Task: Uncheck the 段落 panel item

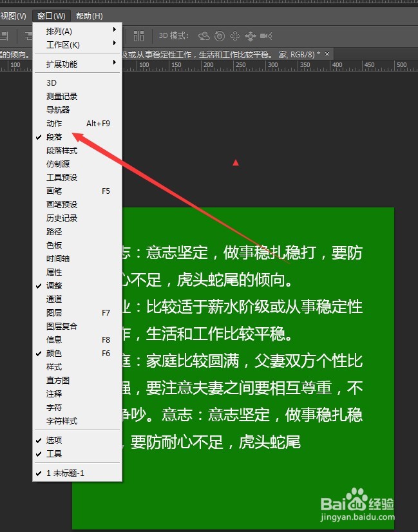Action: pos(78,137)
